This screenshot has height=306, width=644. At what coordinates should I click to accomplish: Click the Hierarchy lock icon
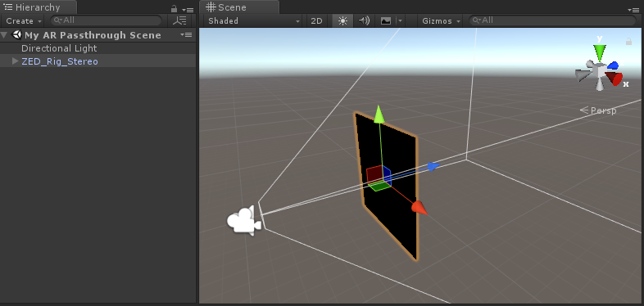[175, 9]
